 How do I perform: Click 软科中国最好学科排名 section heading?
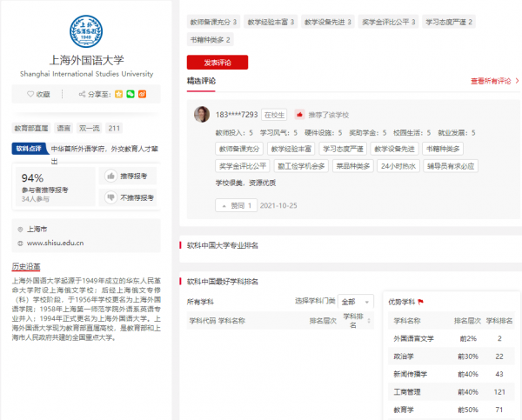tap(223, 282)
